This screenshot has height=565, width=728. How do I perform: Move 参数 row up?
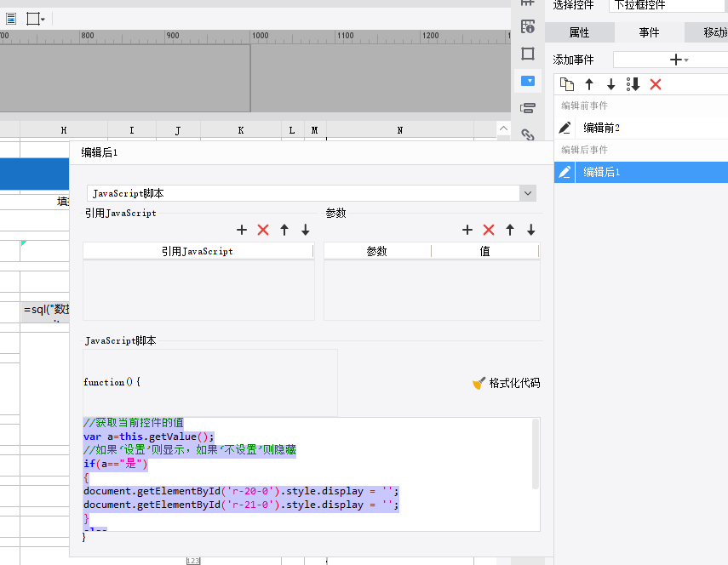(x=510, y=230)
